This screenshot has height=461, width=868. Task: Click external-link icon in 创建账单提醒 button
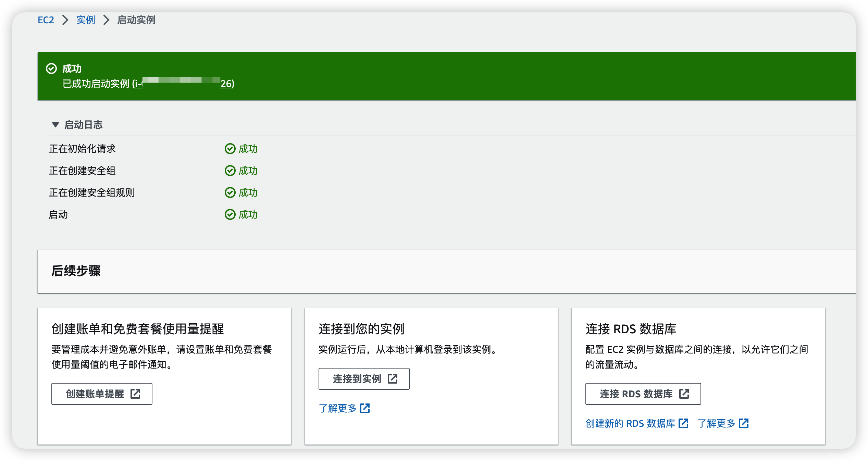(135, 394)
